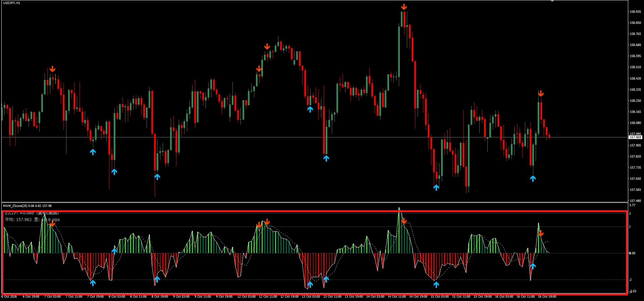
Task: Click the 158.935 price axis label
Action: point(636,11)
